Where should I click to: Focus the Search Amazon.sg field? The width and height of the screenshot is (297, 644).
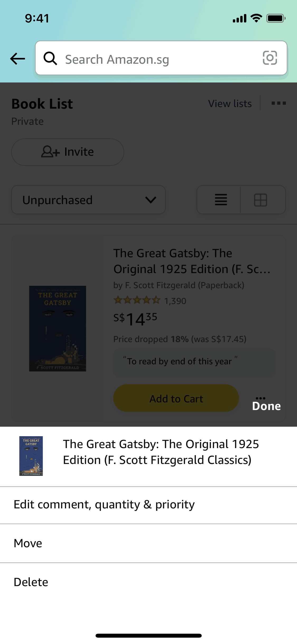pos(158,59)
